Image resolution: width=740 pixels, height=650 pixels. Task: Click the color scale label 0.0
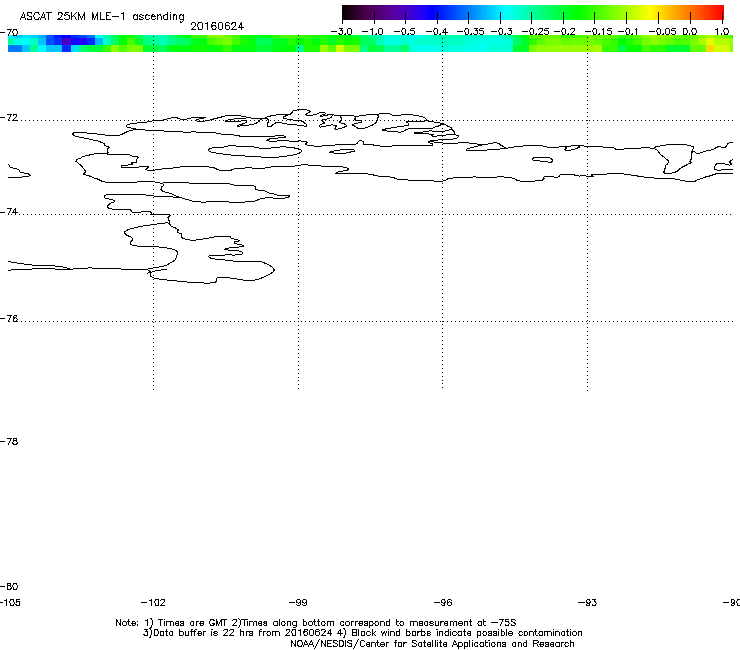click(690, 32)
